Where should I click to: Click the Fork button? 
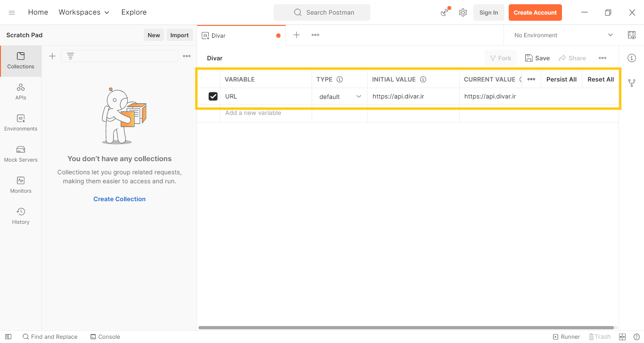(x=501, y=58)
